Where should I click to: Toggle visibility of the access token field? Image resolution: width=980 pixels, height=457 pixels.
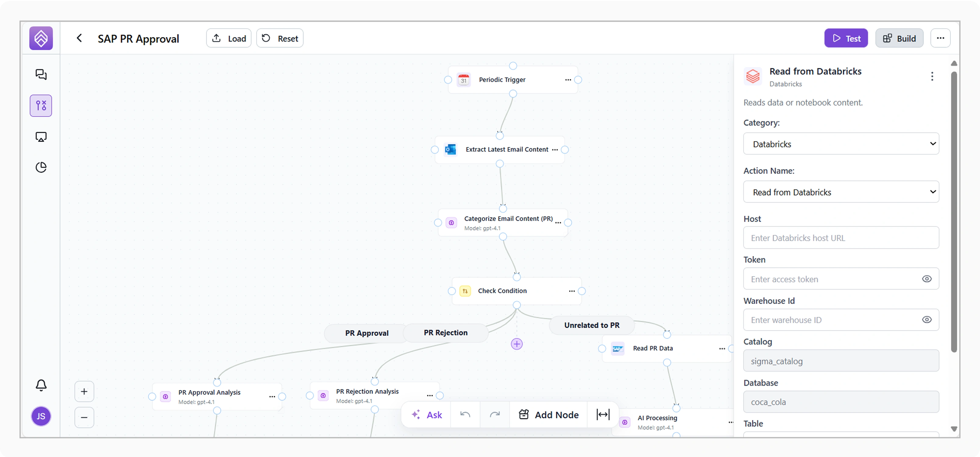927,279
